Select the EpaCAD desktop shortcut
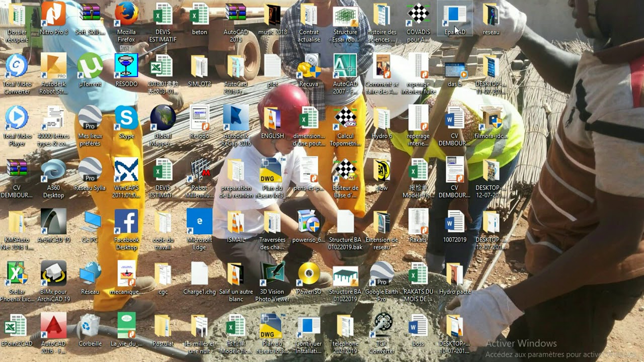 [454, 20]
